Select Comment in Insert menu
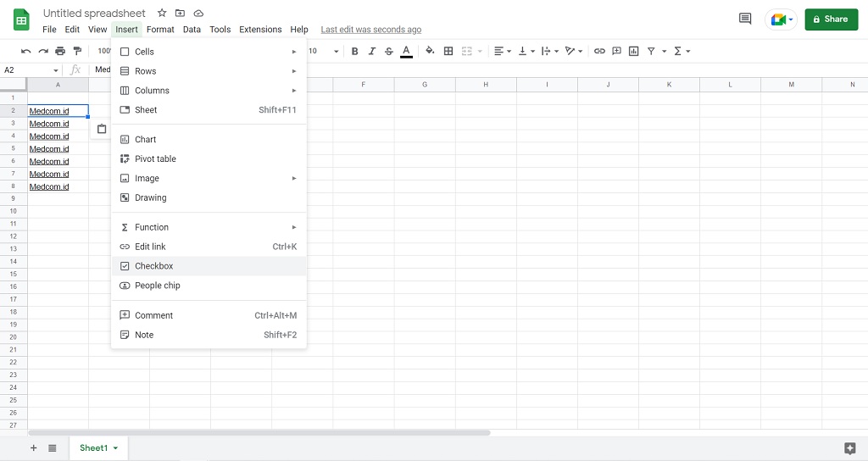The height and width of the screenshot is (461, 868). click(209, 315)
